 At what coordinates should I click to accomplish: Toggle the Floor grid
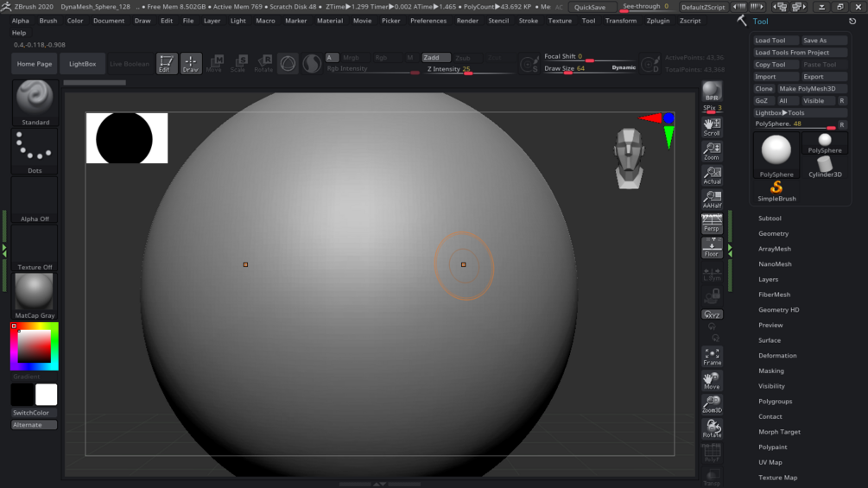(x=712, y=248)
